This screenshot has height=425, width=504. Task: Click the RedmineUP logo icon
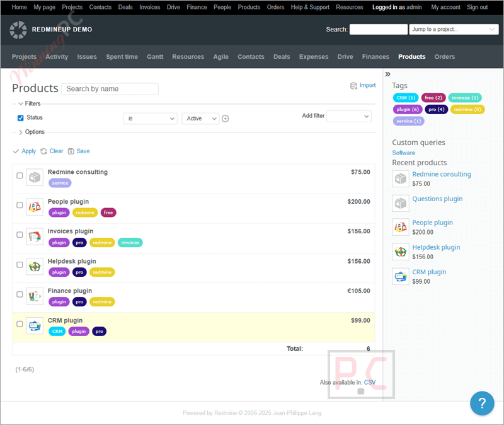coord(18,30)
